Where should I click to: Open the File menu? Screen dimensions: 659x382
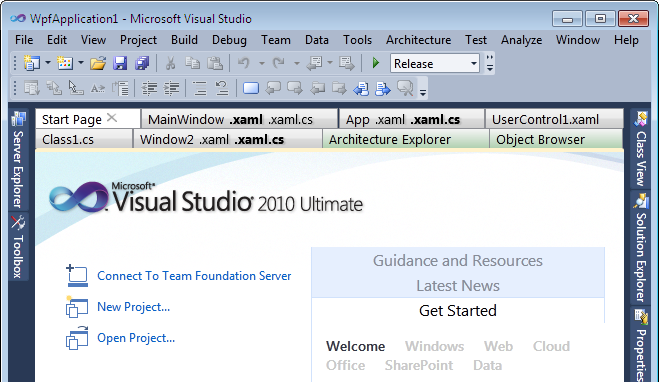(x=24, y=40)
